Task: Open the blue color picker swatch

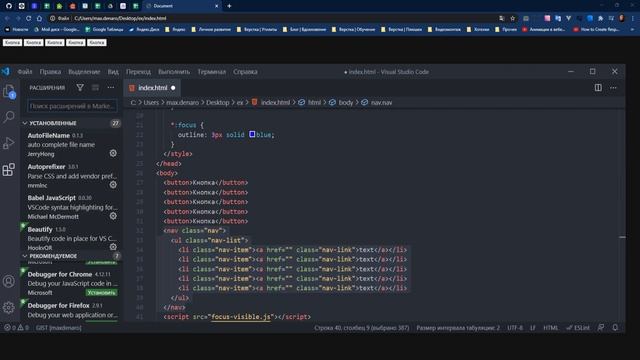Action: click(x=252, y=134)
